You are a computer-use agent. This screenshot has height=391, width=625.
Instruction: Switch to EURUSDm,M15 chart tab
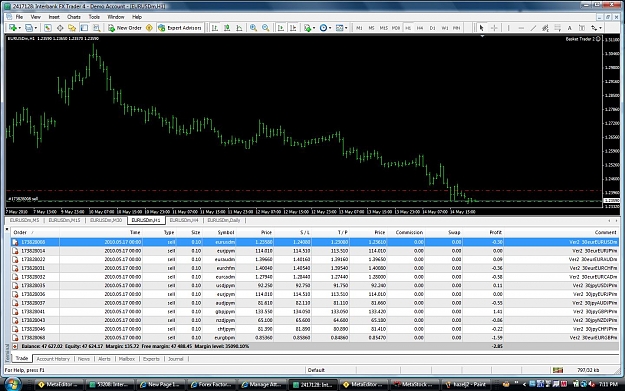(65, 220)
